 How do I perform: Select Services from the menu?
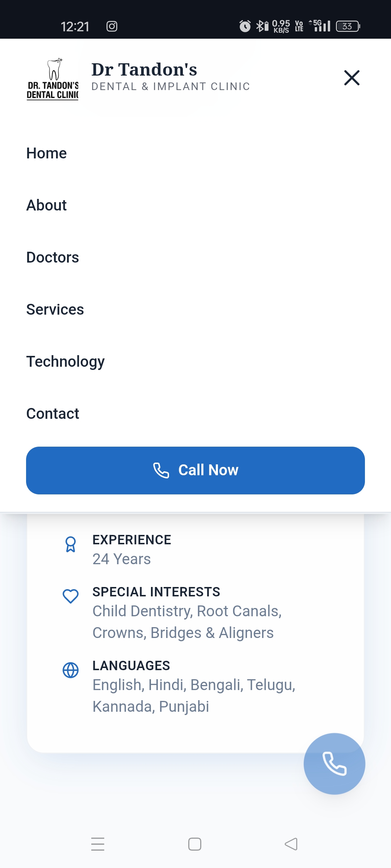(55, 310)
